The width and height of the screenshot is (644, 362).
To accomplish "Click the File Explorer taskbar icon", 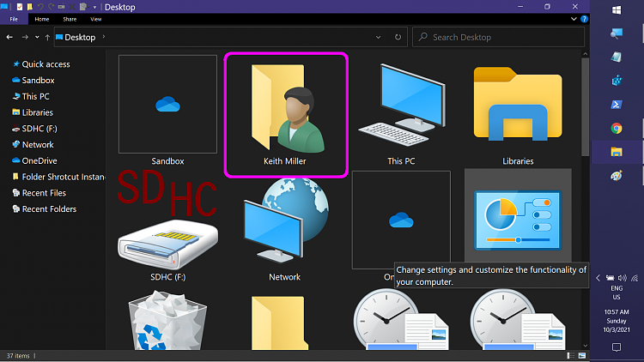I will pyautogui.click(x=617, y=153).
